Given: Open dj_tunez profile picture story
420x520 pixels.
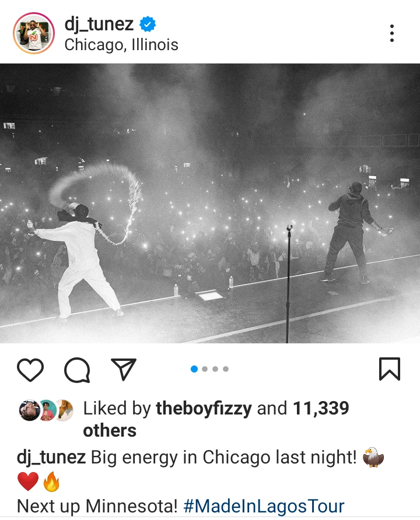Looking at the screenshot, I should pyautogui.click(x=34, y=33).
